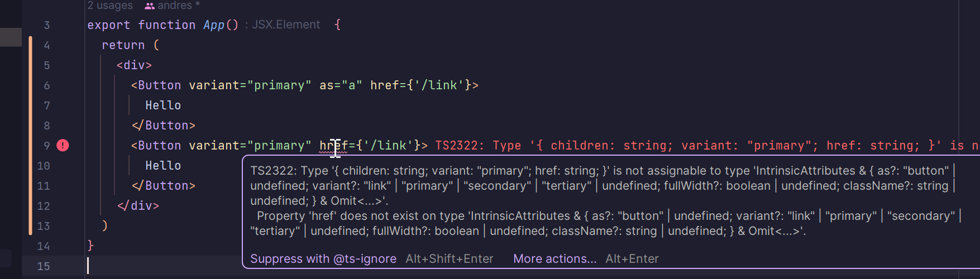This screenshot has width=980, height=279.
Task: Click the red error icon on line 9
Action: tap(63, 146)
